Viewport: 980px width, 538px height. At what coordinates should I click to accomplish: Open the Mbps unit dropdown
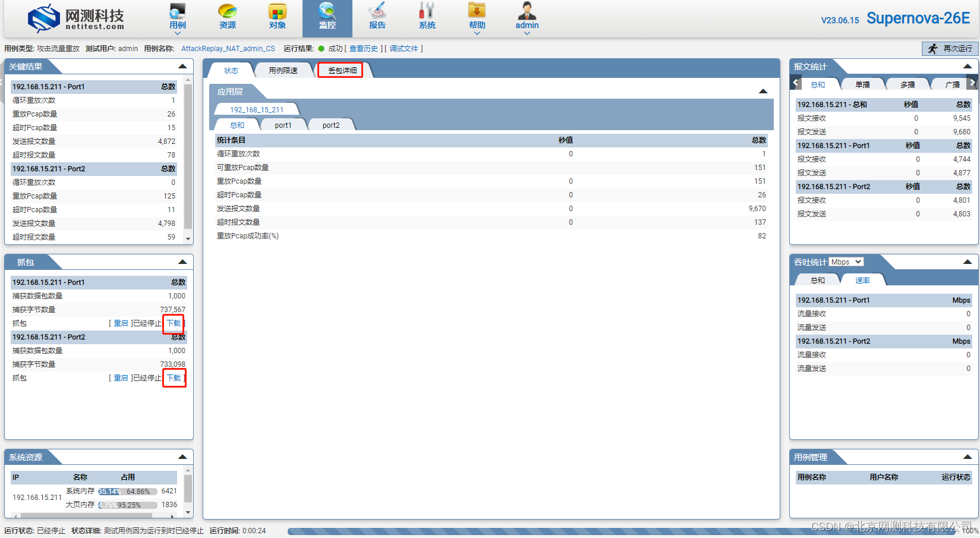tap(846, 262)
